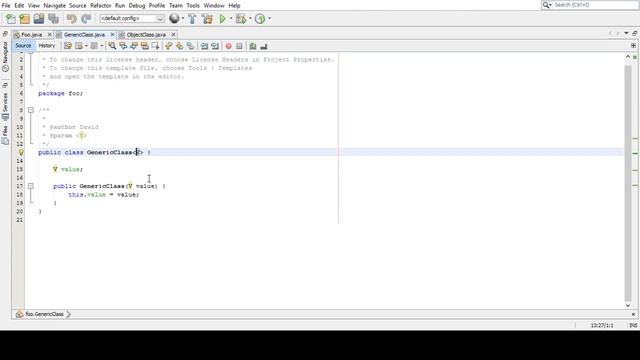Click split editor icon at toolbar right
This screenshot has width=640, height=360.
pyautogui.click(x=633, y=46)
